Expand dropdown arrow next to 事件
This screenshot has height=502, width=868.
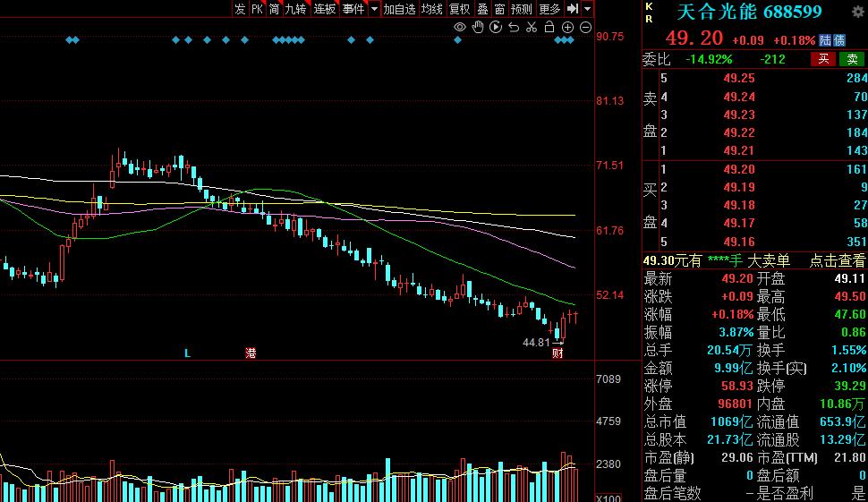point(374,9)
